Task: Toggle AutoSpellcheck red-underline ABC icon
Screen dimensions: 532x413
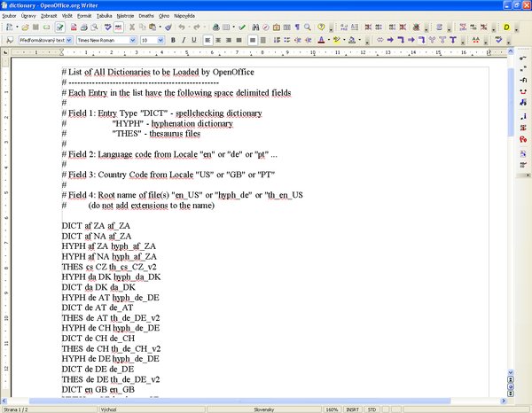Action: point(119,27)
